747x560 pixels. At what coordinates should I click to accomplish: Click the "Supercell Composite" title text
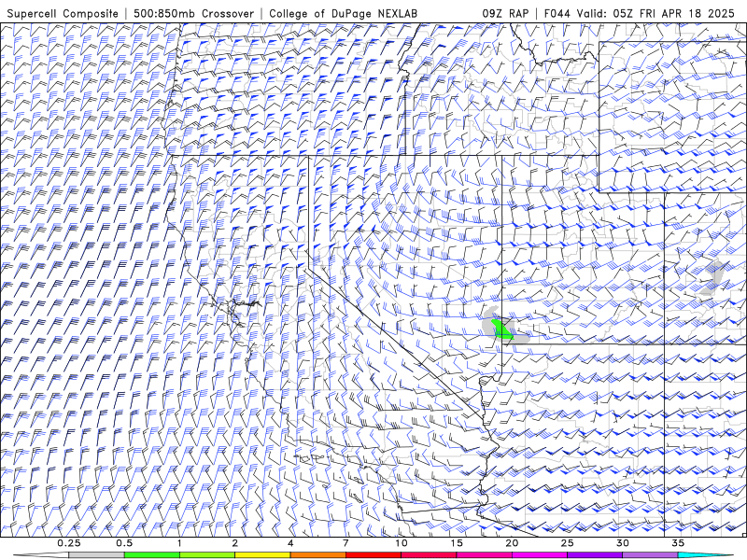click(x=63, y=13)
